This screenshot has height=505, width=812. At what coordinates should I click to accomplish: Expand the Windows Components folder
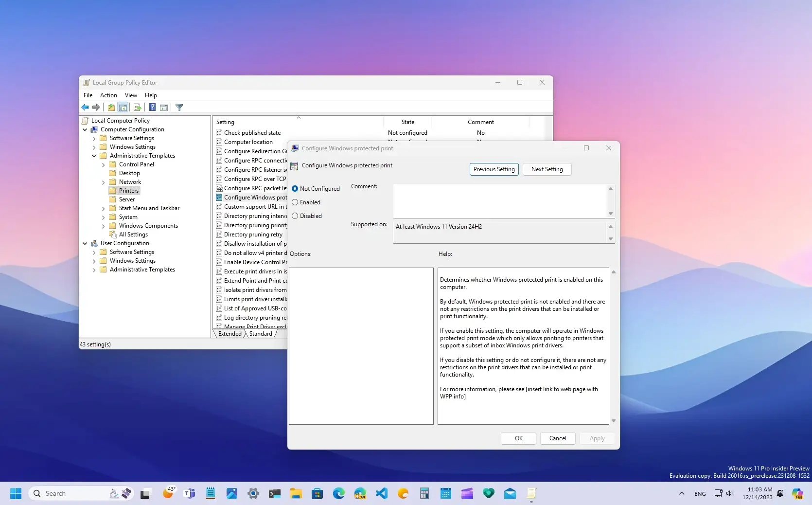(x=103, y=226)
